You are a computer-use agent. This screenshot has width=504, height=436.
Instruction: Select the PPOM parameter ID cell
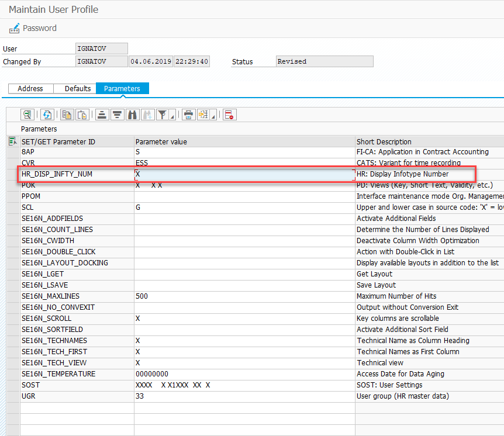click(x=77, y=196)
